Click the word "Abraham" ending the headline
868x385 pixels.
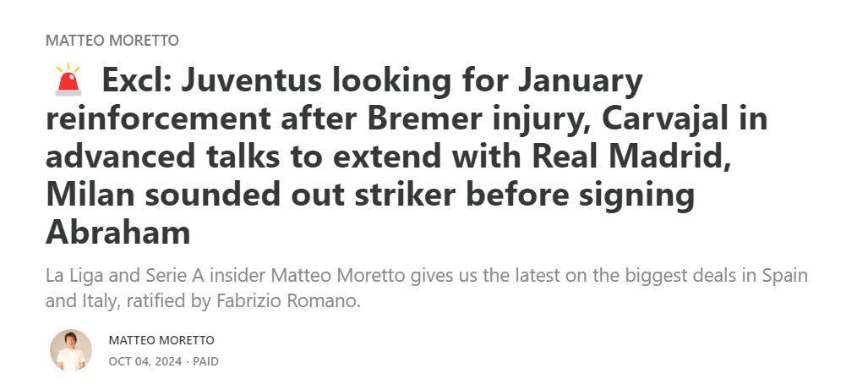click(x=118, y=232)
